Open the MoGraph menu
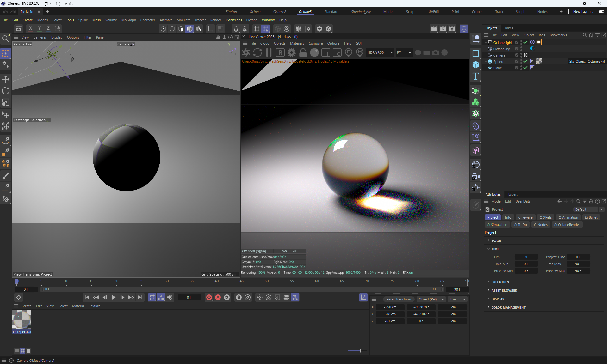This screenshot has height=364, width=607. pyautogui.click(x=128, y=20)
